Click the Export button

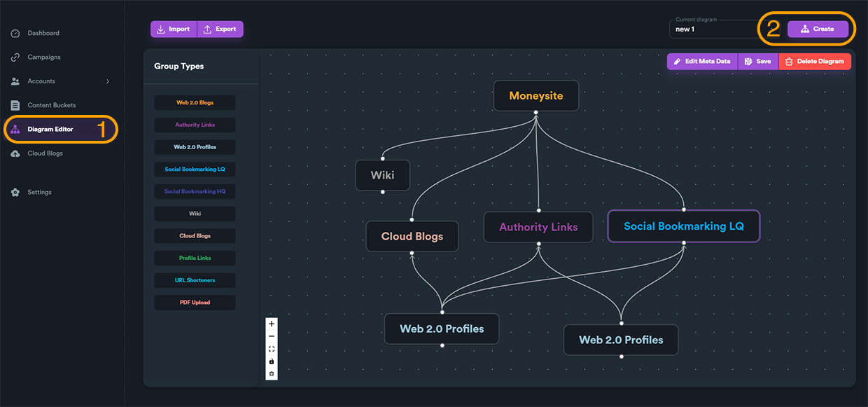pos(220,29)
